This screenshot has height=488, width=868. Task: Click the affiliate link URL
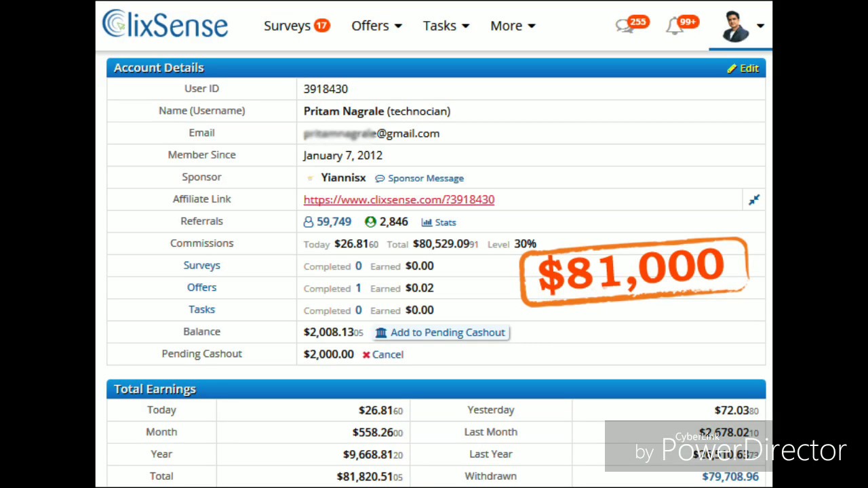coord(399,199)
